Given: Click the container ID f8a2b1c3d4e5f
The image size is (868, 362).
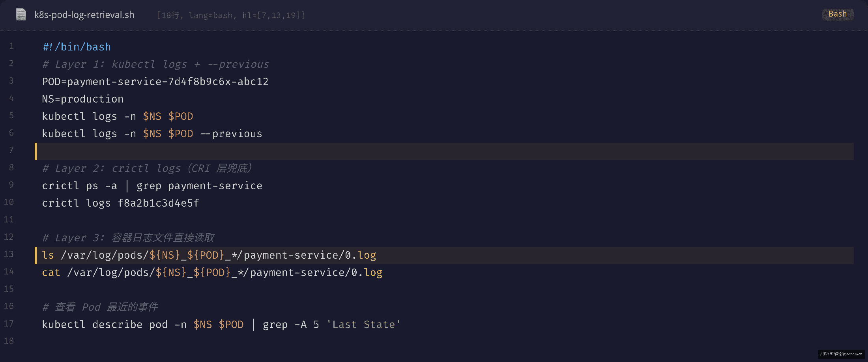Looking at the screenshot, I should pyautogui.click(x=159, y=203).
